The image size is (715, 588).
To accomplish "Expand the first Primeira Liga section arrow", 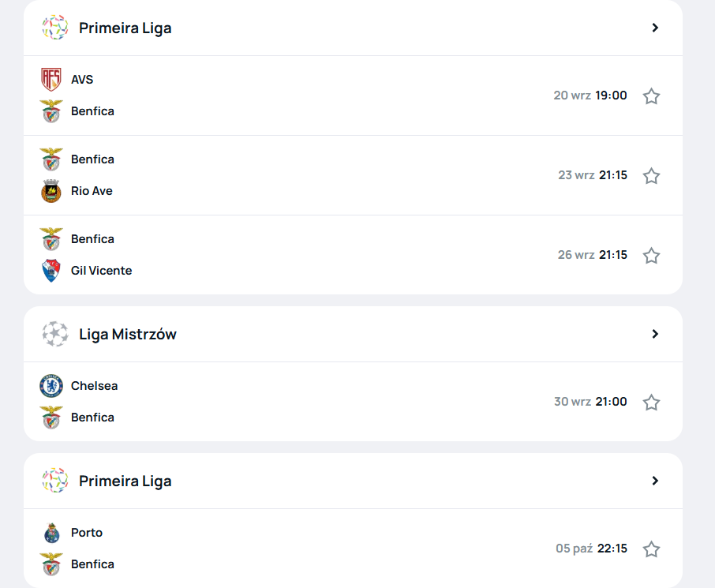I will point(655,28).
